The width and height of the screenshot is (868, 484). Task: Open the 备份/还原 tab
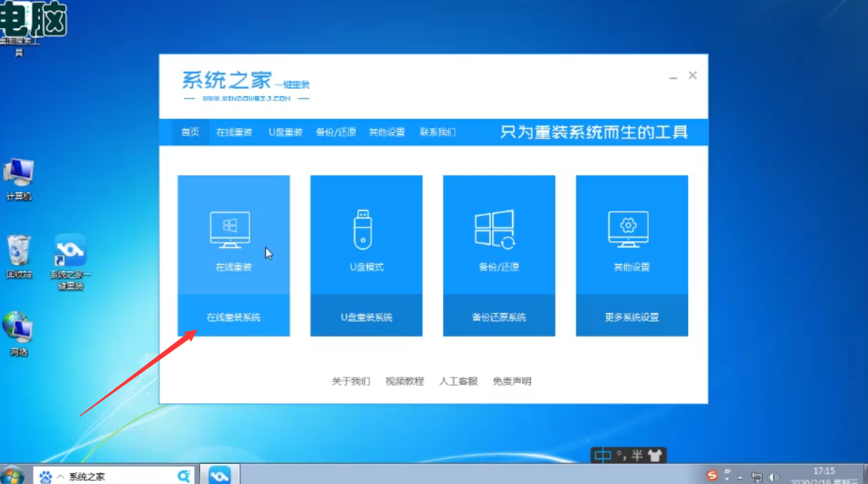(335, 132)
